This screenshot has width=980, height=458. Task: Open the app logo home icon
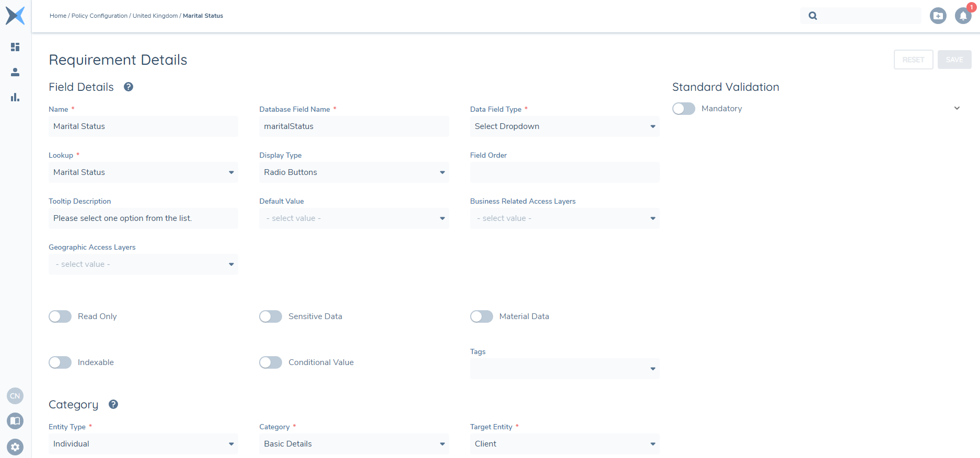tap(15, 16)
